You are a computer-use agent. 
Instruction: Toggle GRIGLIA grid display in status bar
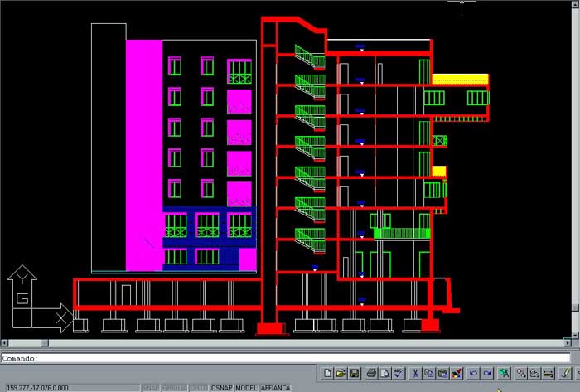175,387
